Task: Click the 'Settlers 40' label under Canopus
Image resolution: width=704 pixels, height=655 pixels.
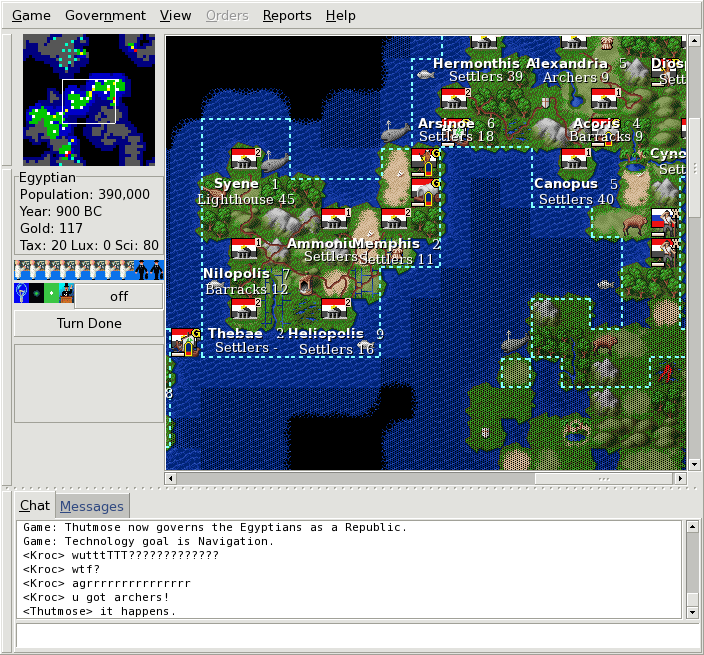Action: tap(576, 199)
